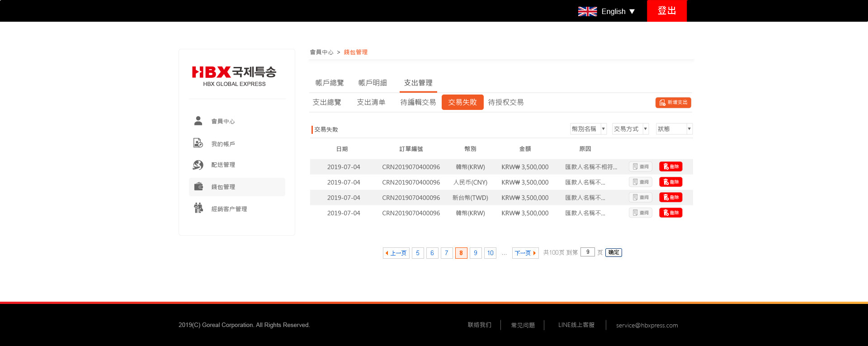Viewport: 868px width, 346px height.
Task: Select the 待授权交易 sub-tab
Action: pos(505,102)
